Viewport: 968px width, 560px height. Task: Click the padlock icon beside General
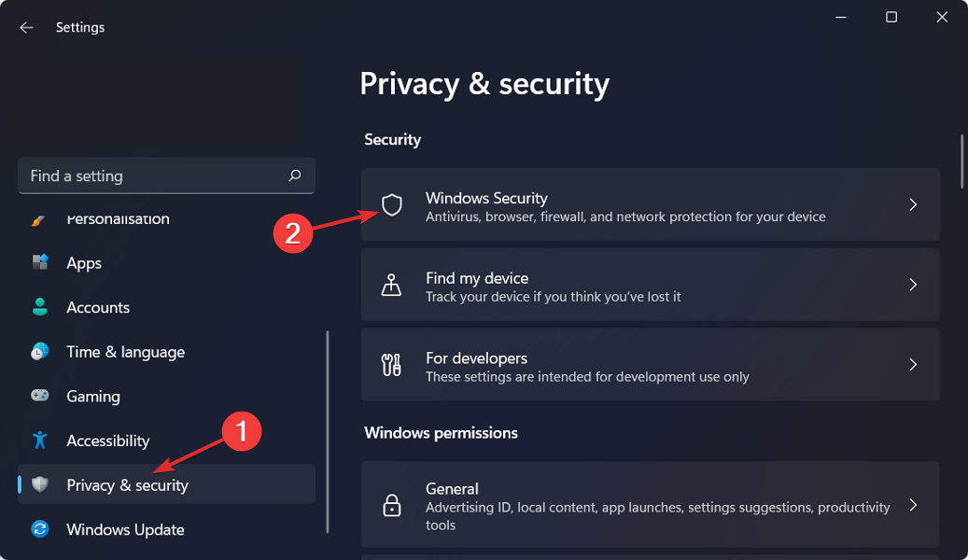click(392, 505)
